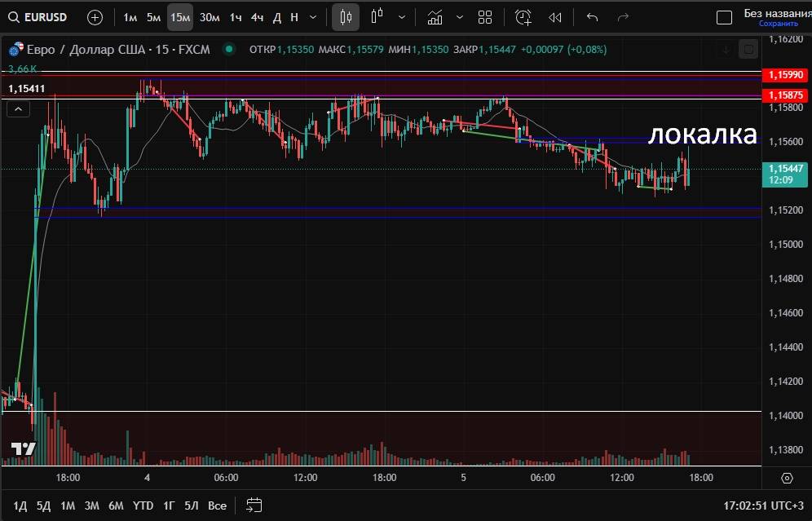Open the candlestick chart type icon

[346, 17]
